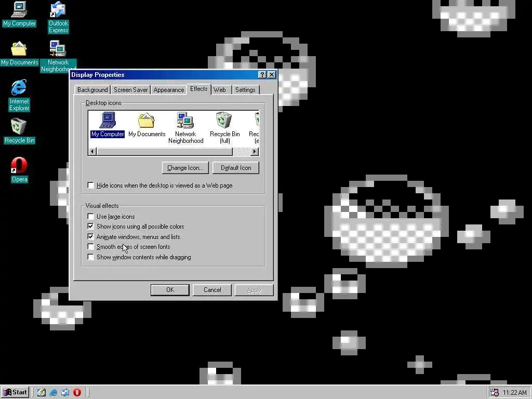Switch to the Settings tab
The width and height of the screenshot is (532, 399).
point(245,90)
